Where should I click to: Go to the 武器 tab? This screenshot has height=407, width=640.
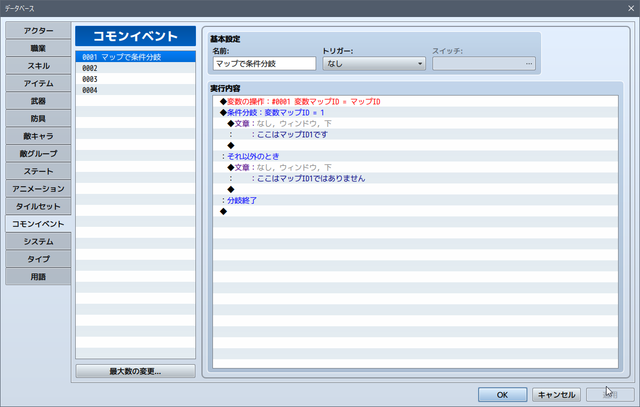pos(38,101)
